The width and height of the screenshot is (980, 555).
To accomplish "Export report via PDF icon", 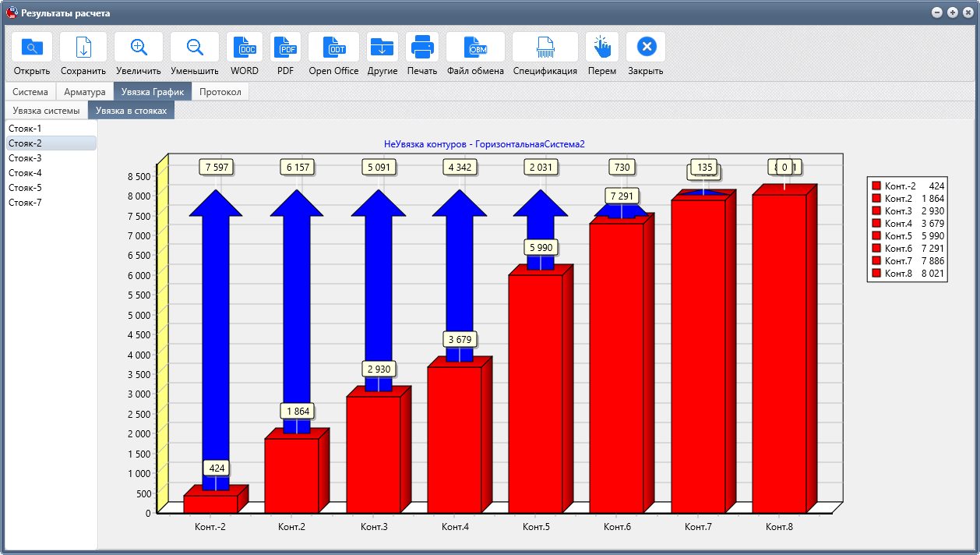I will pos(285,47).
